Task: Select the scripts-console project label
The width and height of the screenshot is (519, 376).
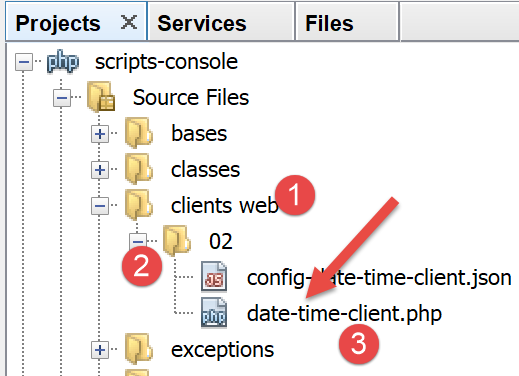Action: (x=166, y=62)
